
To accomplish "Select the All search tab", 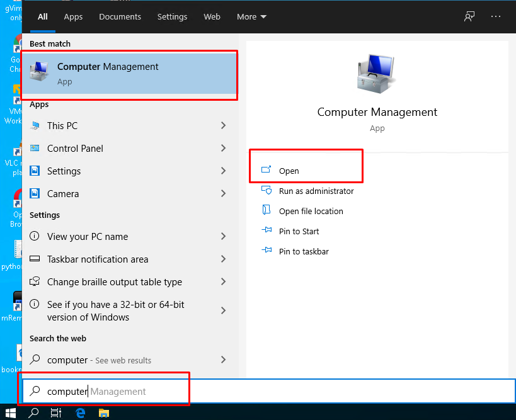I will [42, 17].
